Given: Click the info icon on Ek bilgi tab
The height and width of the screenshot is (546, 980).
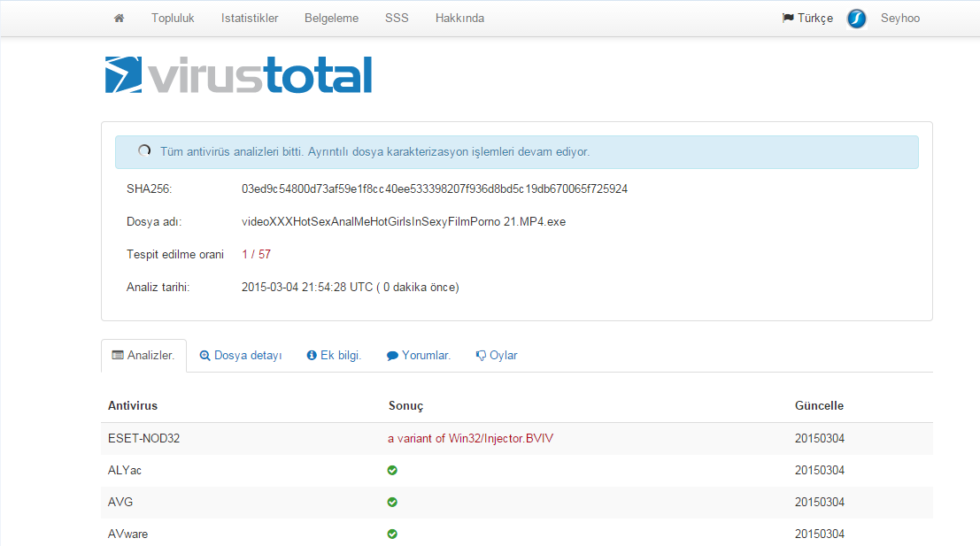Looking at the screenshot, I should pyautogui.click(x=312, y=356).
